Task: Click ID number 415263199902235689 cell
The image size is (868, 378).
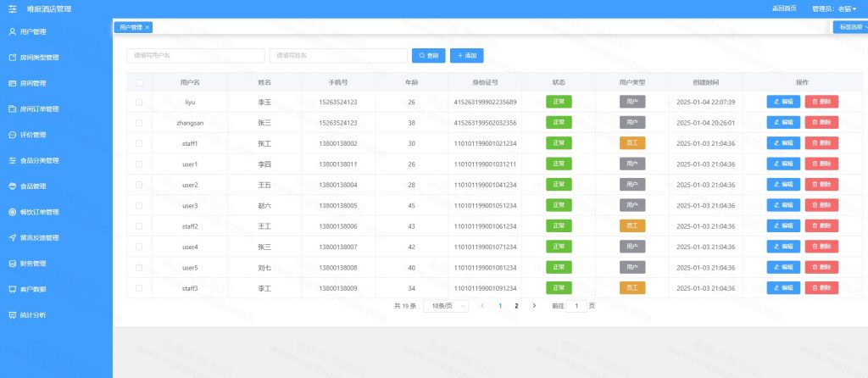Action: [x=486, y=102]
